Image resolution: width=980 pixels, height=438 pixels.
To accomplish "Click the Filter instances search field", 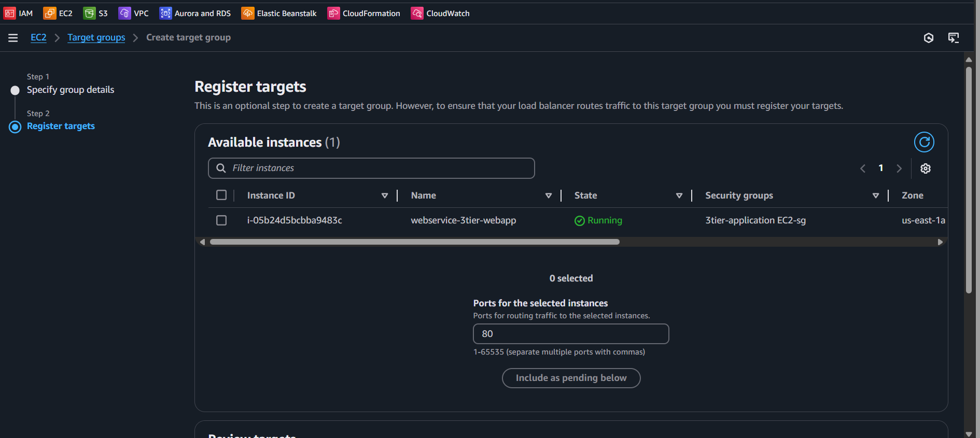I will (371, 168).
